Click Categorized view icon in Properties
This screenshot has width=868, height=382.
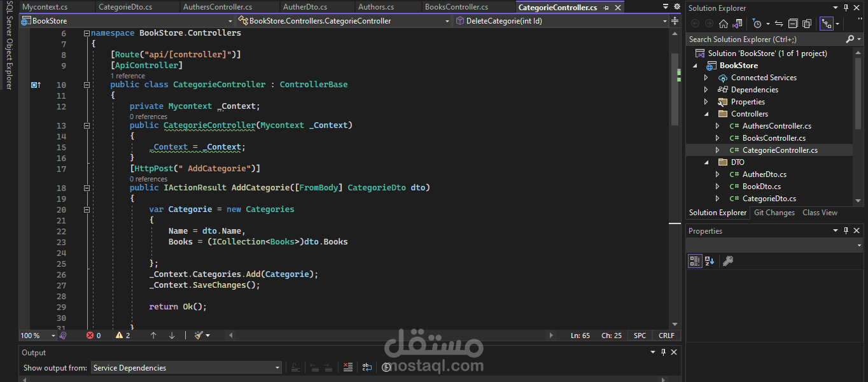(694, 260)
